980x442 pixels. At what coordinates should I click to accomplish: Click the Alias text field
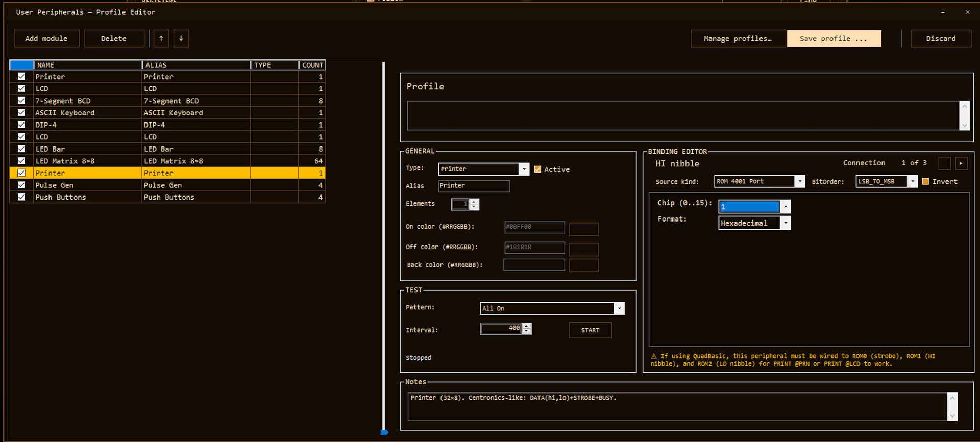[474, 186]
